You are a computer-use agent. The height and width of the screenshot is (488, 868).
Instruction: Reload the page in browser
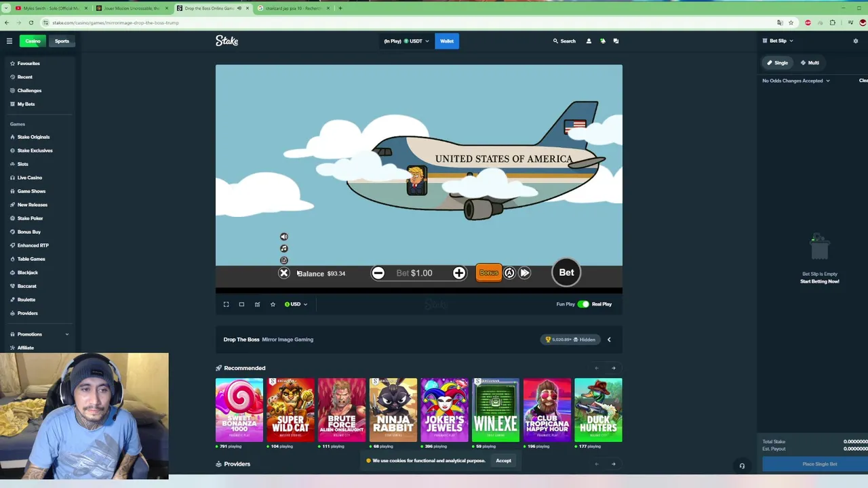pyautogui.click(x=31, y=22)
